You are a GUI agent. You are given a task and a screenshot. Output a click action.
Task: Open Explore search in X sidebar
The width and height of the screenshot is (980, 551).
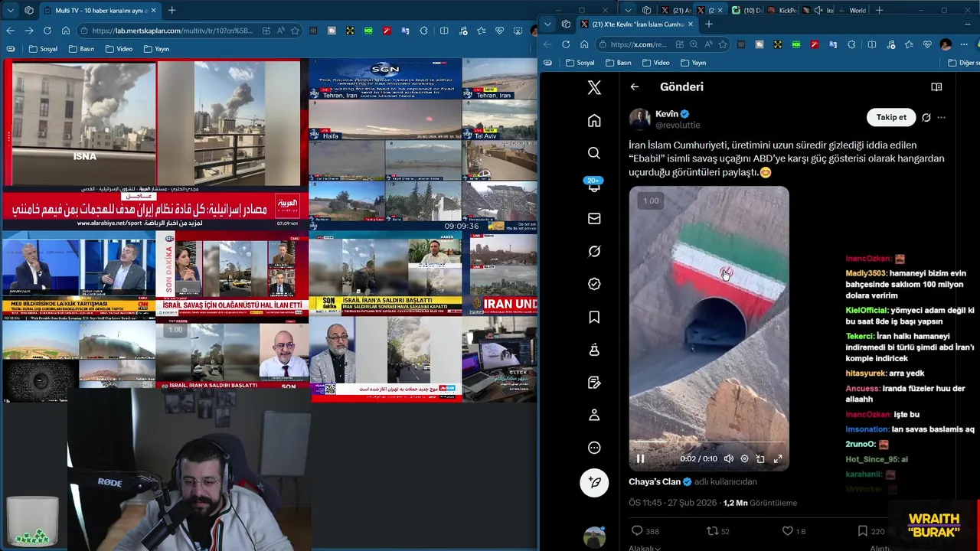594,153
